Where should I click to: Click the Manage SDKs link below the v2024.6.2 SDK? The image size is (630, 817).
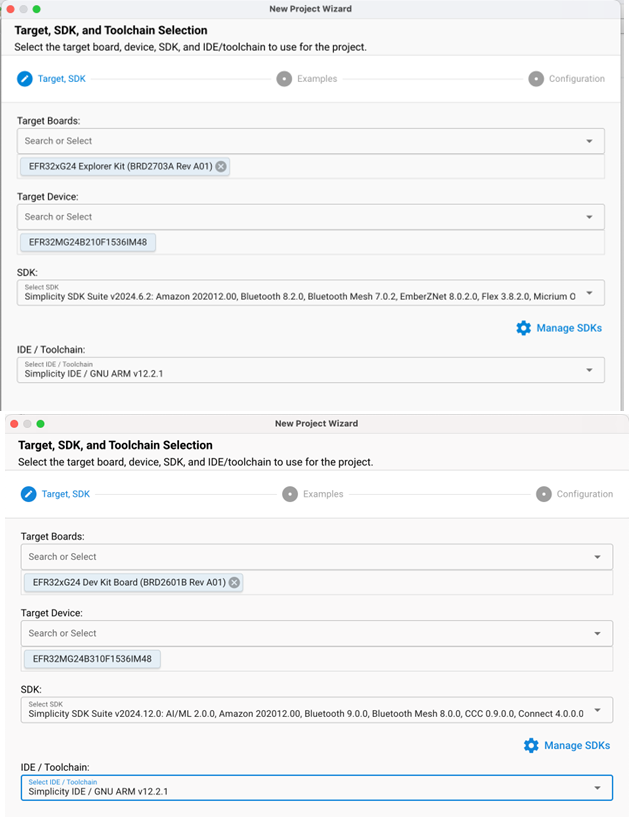point(568,328)
